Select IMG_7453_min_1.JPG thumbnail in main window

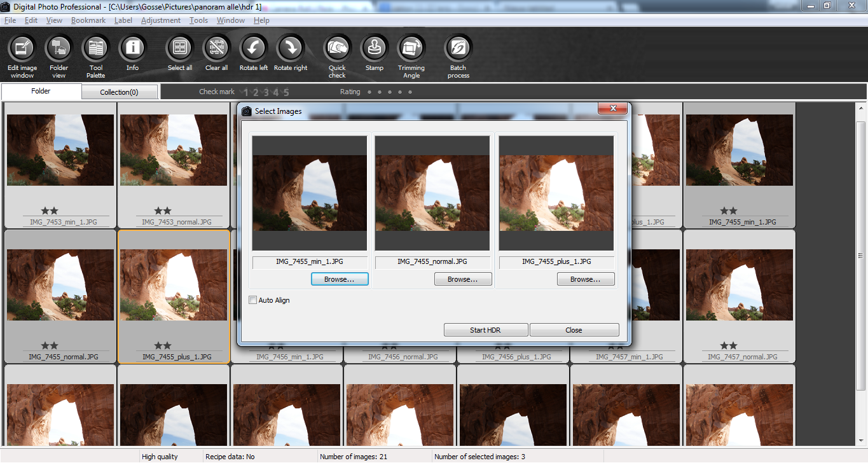tap(60, 150)
